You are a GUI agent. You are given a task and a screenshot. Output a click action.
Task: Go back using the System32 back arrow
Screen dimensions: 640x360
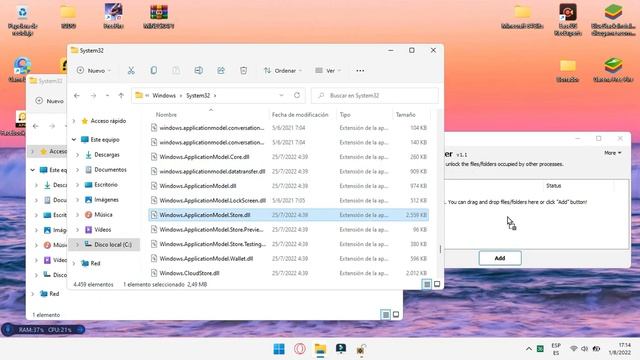(x=77, y=96)
